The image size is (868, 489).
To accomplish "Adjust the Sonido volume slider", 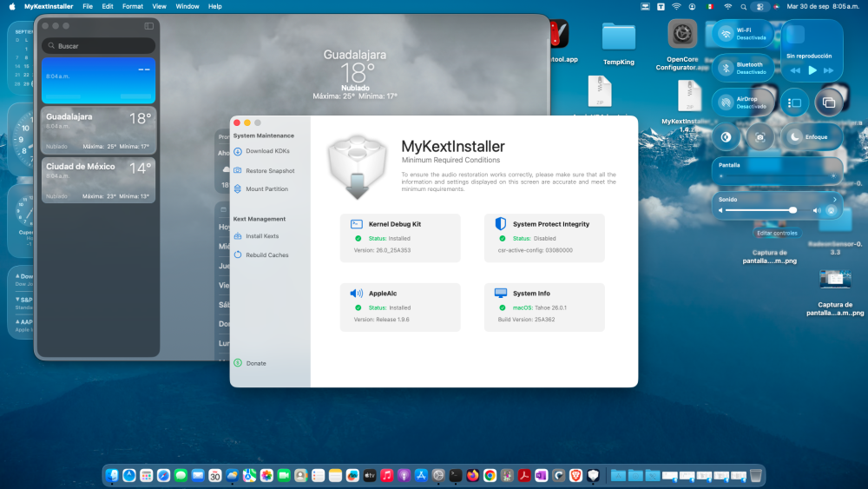I will click(769, 210).
